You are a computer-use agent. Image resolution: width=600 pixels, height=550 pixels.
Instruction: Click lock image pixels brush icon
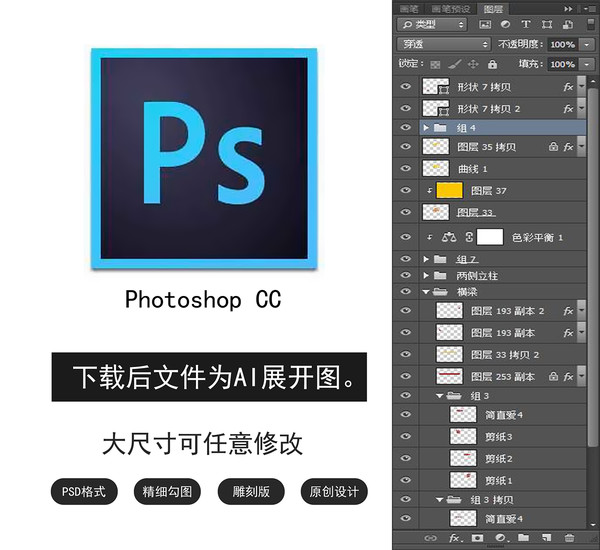tap(454, 64)
